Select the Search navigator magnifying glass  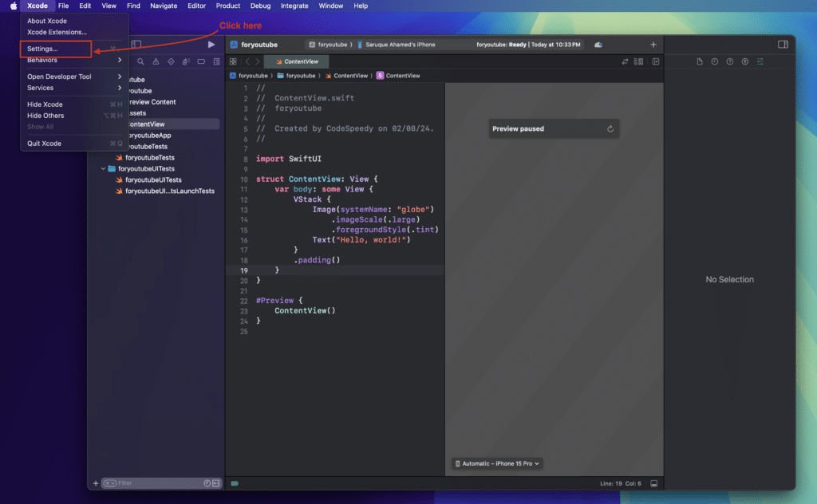tap(141, 61)
